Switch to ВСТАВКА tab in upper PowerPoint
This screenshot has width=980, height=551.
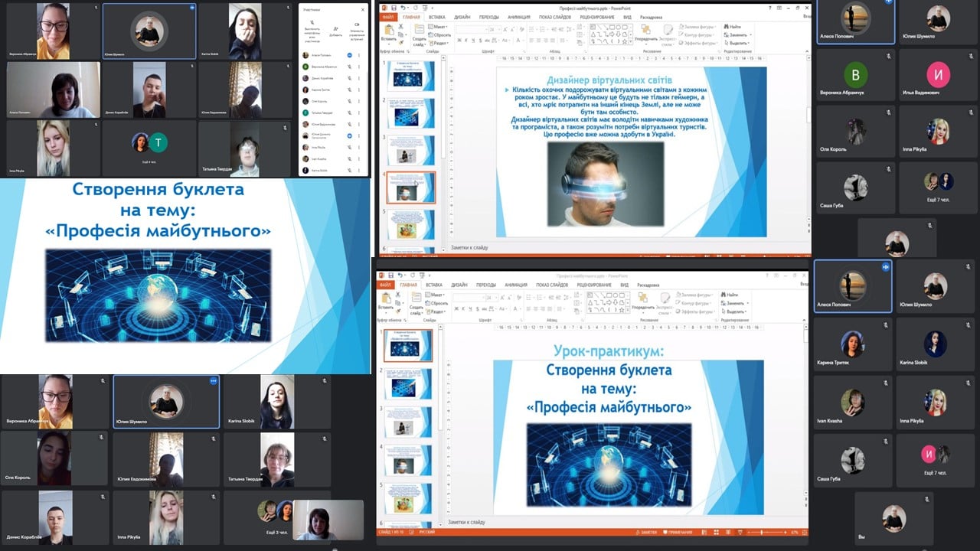point(436,16)
